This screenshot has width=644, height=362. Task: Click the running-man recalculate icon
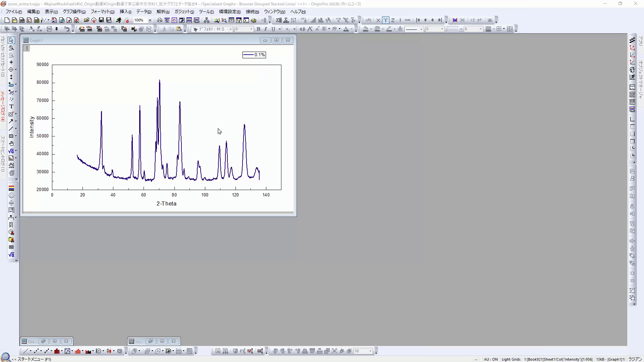(118, 20)
